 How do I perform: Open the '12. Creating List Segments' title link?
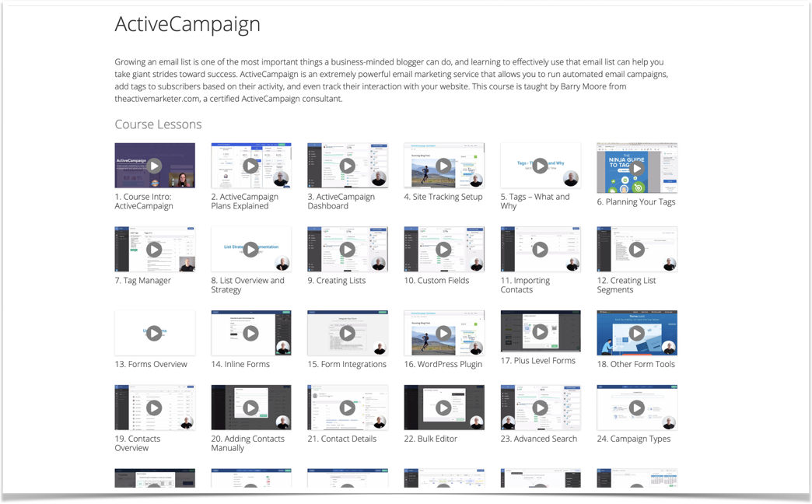pos(626,285)
